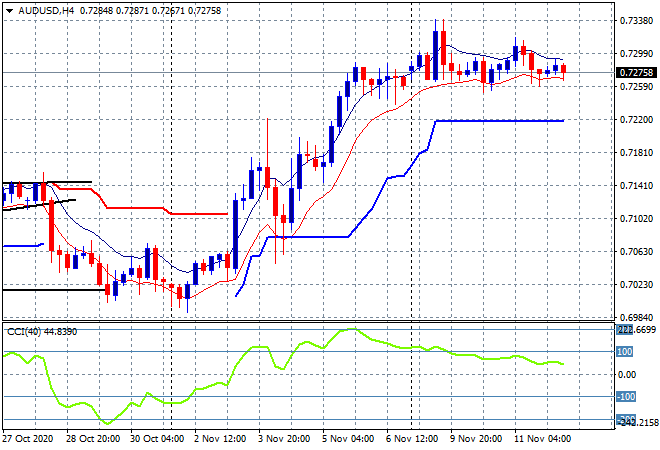Select the current price label 0.72758
Image resolution: width=660 pixels, height=450 pixels.
[x=636, y=72]
